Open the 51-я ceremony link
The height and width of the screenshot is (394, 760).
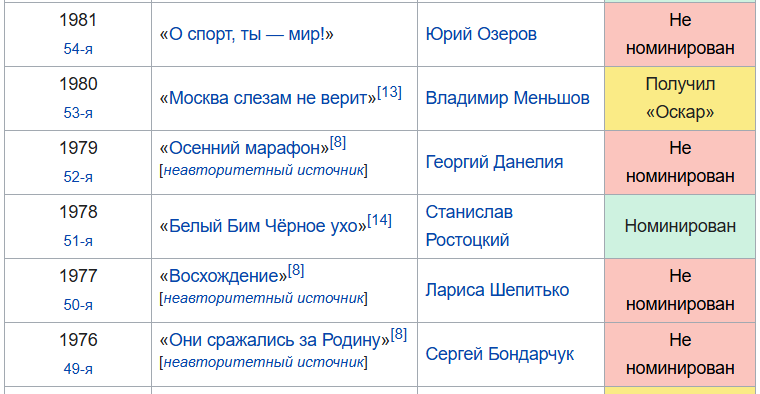pyautogui.click(x=78, y=241)
